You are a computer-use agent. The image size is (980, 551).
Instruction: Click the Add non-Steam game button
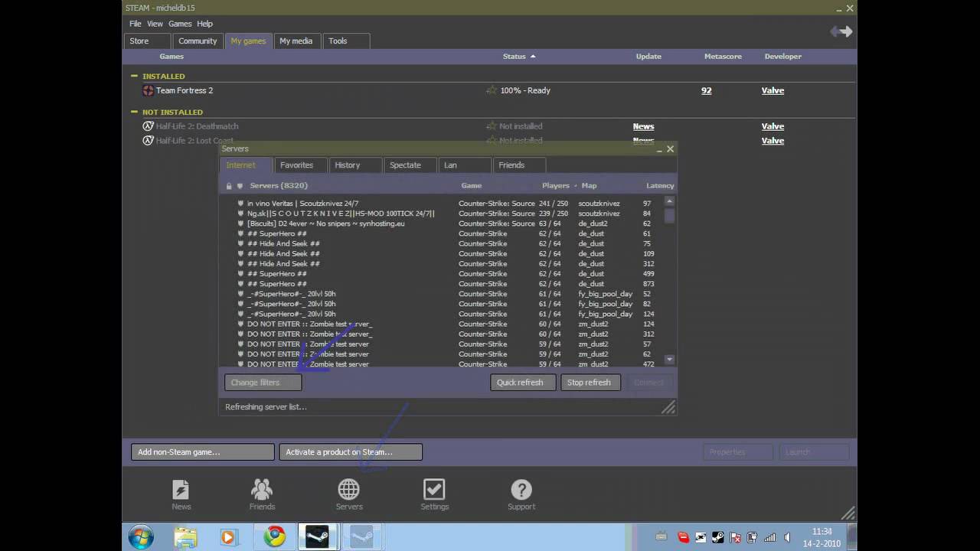[x=202, y=452]
